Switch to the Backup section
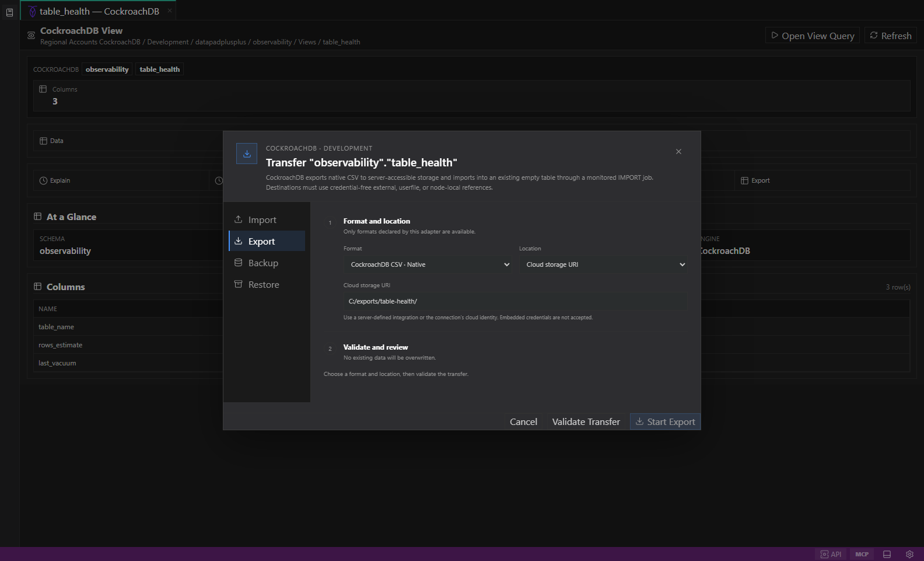 [267, 263]
